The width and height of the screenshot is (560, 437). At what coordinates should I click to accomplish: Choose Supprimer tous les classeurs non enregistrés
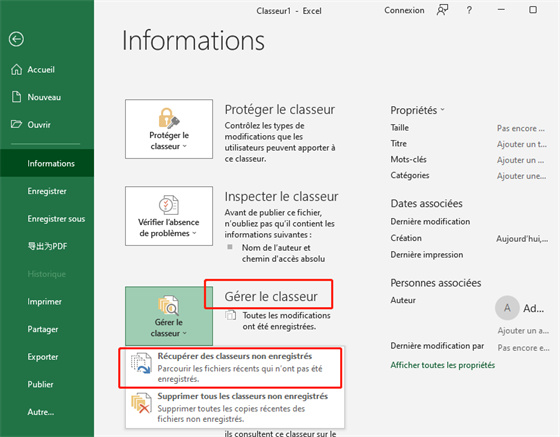point(235,407)
